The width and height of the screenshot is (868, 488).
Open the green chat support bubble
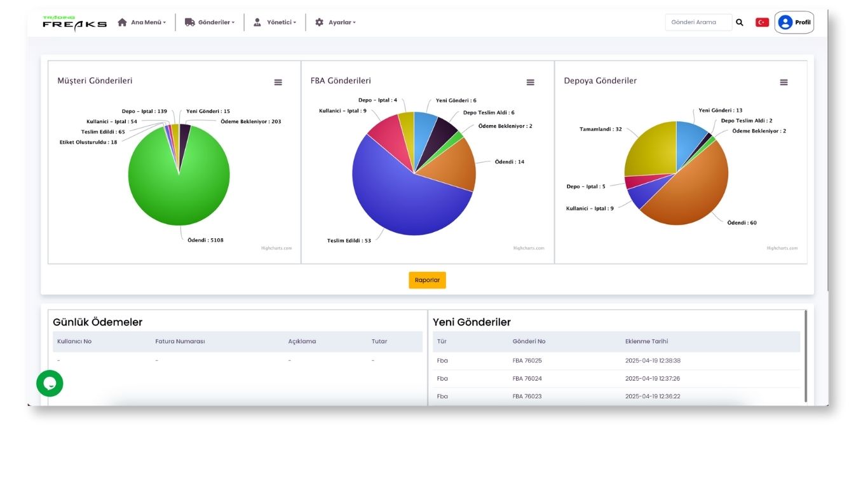pyautogui.click(x=50, y=383)
